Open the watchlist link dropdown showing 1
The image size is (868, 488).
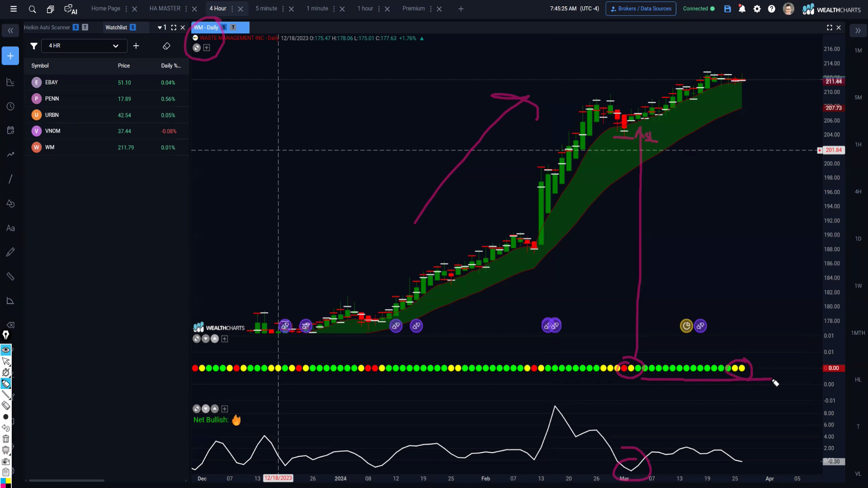tap(162, 28)
